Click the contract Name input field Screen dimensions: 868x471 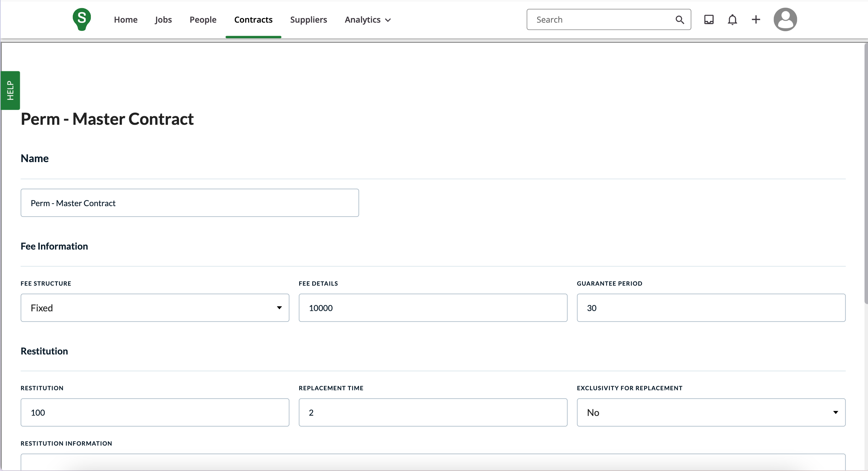pyautogui.click(x=189, y=203)
